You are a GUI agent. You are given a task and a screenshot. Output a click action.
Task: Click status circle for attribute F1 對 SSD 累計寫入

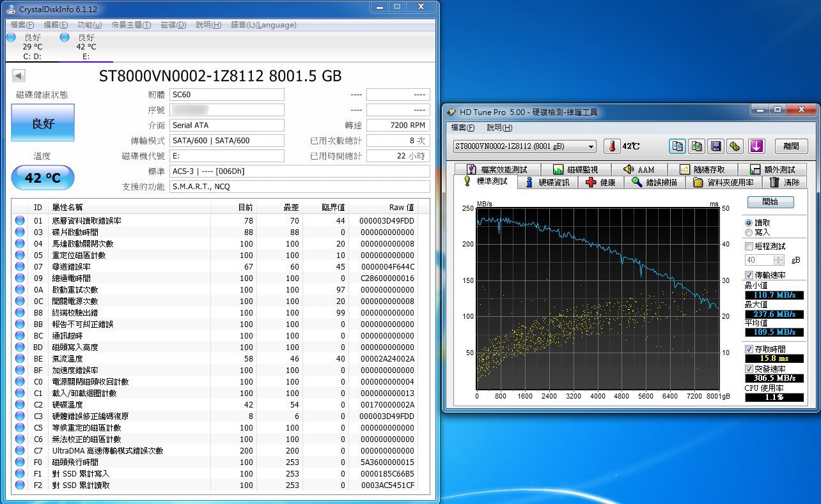[x=20, y=473]
